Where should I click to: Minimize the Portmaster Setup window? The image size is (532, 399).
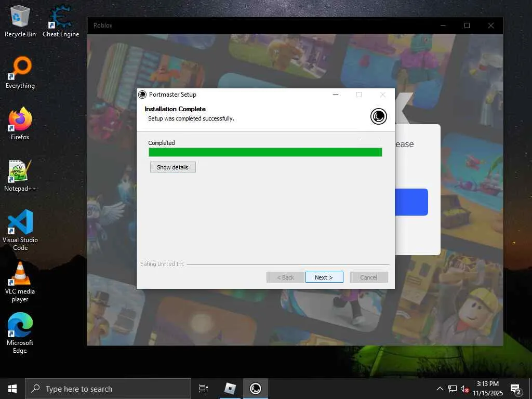pos(336,95)
